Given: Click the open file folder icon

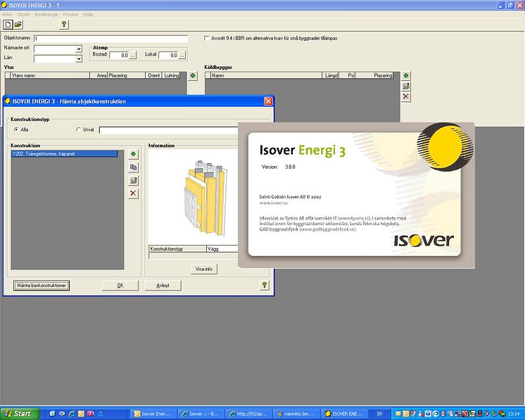Looking at the screenshot, I should (x=18, y=25).
